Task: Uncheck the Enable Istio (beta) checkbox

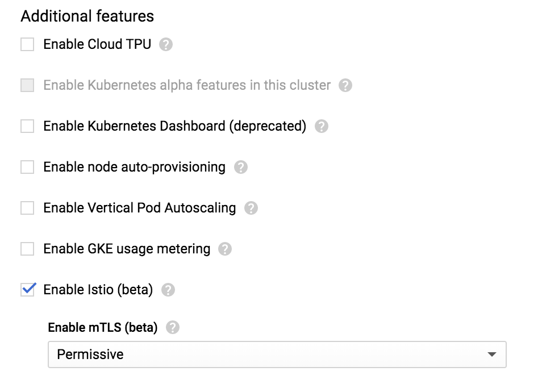Action: [x=27, y=290]
